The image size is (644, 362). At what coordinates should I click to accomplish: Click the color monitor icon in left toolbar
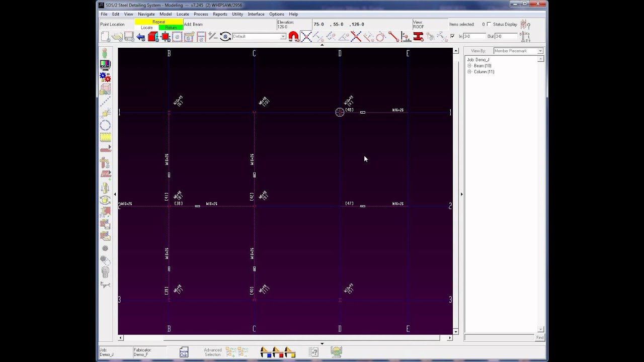pyautogui.click(x=105, y=65)
